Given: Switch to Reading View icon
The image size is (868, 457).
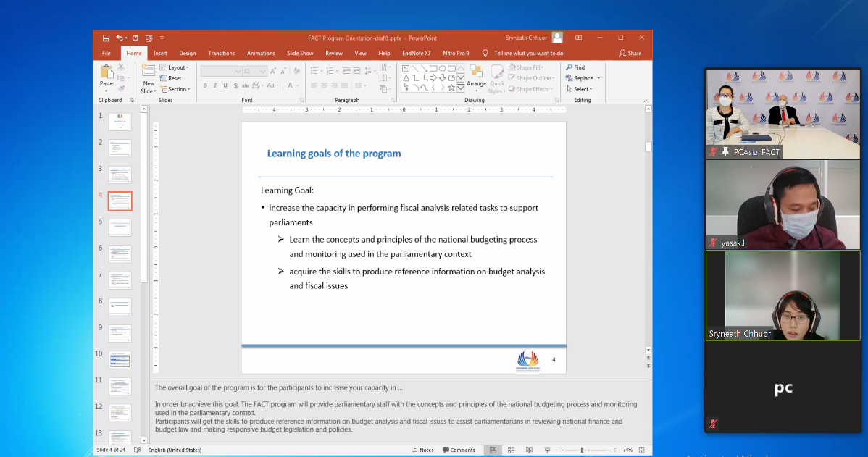Looking at the screenshot, I should (x=529, y=450).
